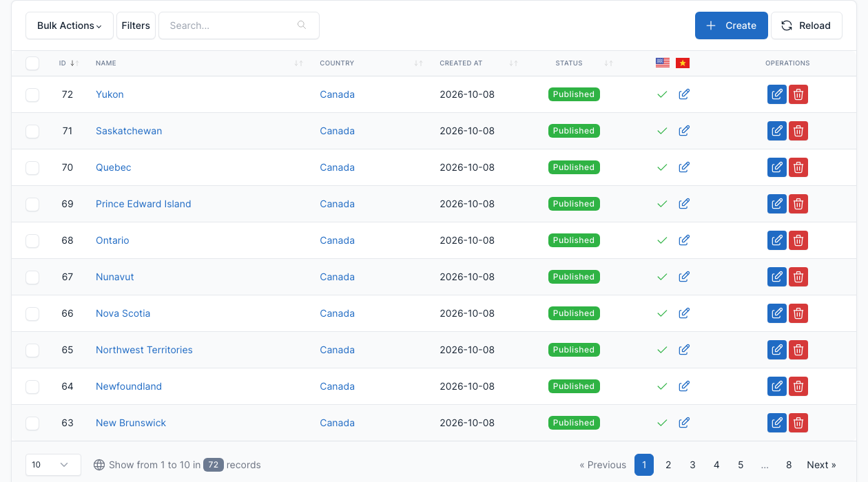Jump to page 8

(x=789, y=465)
